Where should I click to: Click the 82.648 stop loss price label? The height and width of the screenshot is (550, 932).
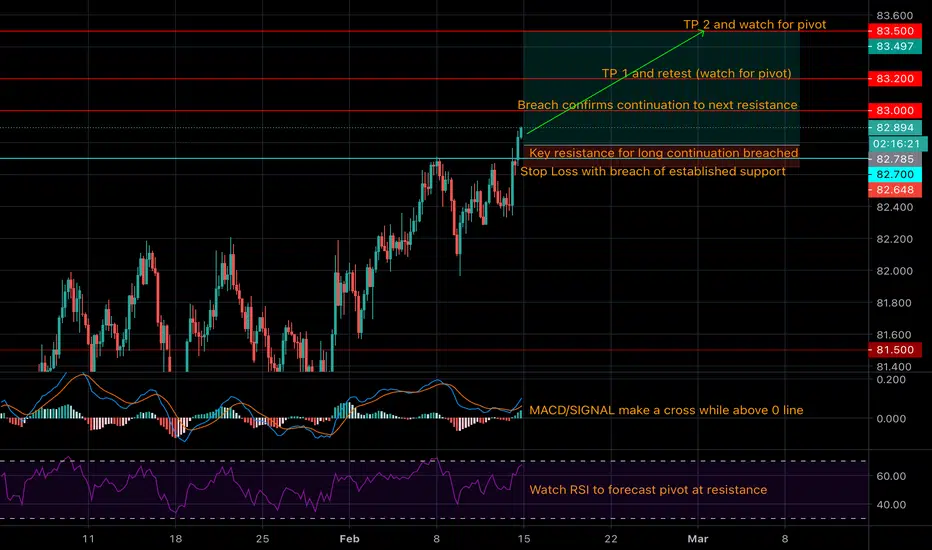[895, 190]
